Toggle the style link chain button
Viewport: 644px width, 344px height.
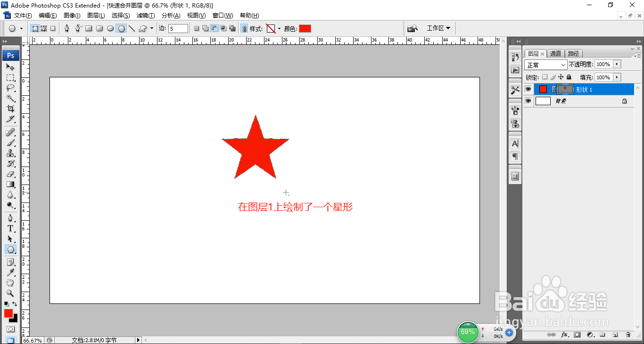[x=244, y=29]
